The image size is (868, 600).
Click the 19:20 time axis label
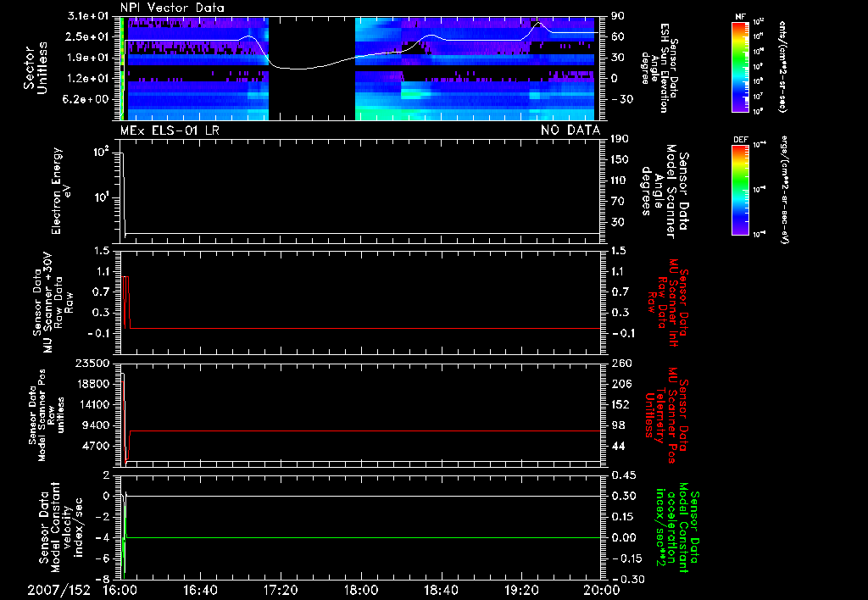tap(521, 590)
